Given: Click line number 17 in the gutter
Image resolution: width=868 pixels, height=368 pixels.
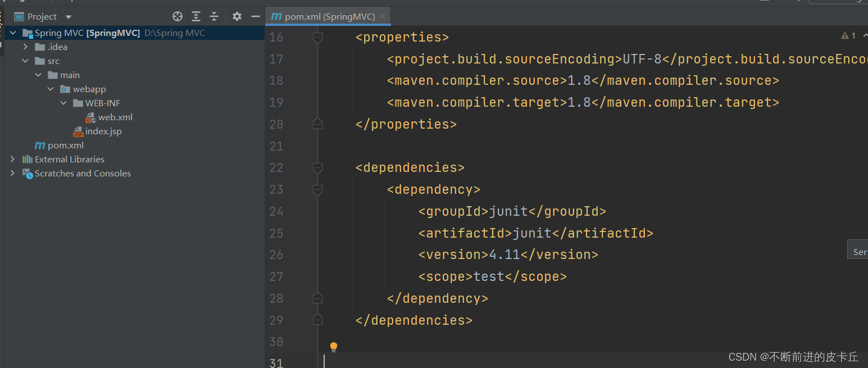Looking at the screenshot, I should coord(276,59).
